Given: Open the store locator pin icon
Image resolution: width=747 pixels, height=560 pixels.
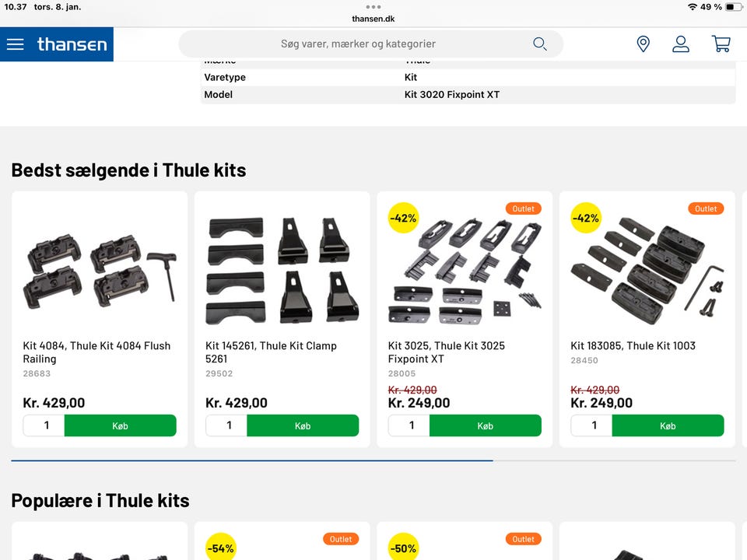Looking at the screenshot, I should pos(643,44).
